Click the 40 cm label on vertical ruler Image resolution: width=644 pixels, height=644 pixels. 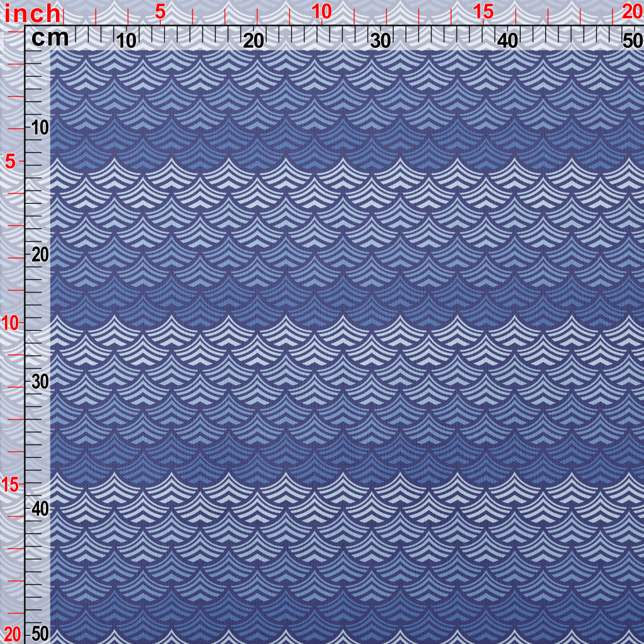pos(40,508)
